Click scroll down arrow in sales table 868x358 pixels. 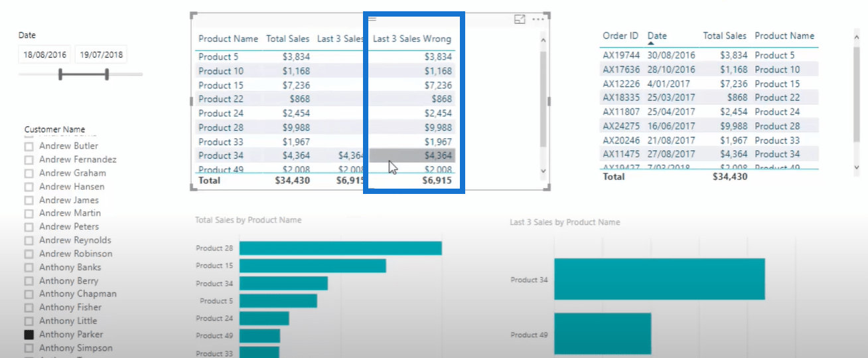click(x=544, y=171)
